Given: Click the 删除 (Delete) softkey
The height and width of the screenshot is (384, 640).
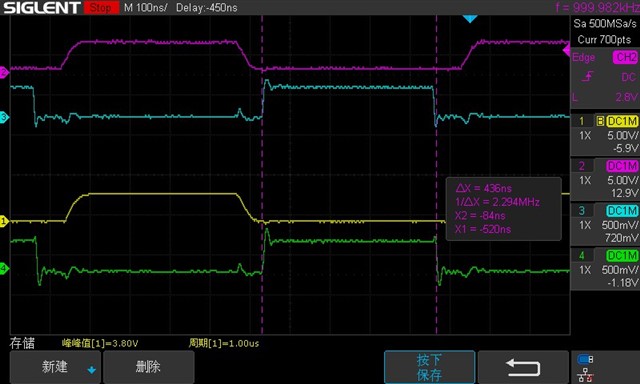Looking at the screenshot, I should pos(149,366).
